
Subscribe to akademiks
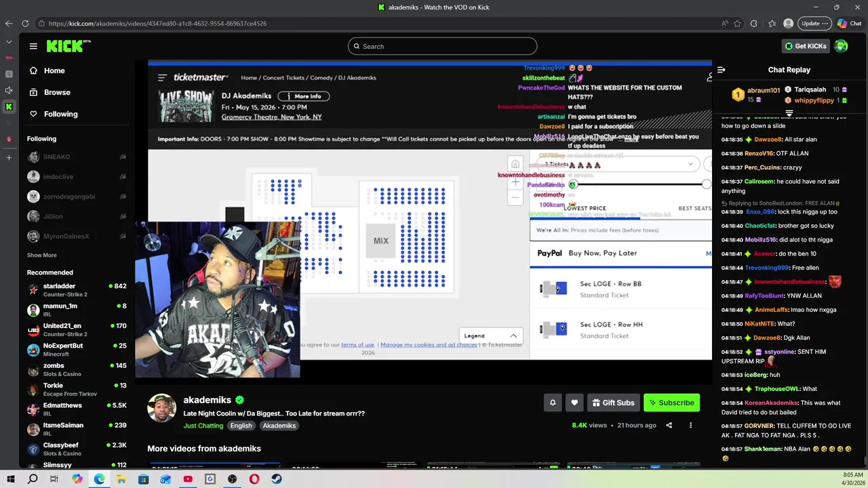(x=671, y=403)
